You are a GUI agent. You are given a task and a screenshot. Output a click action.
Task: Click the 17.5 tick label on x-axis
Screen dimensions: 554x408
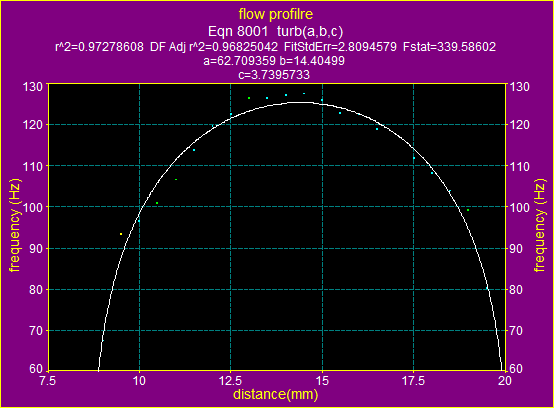click(x=413, y=381)
